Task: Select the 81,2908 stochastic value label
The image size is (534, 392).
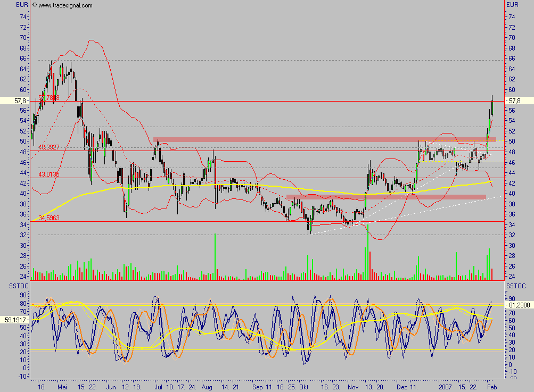Action: click(519, 306)
